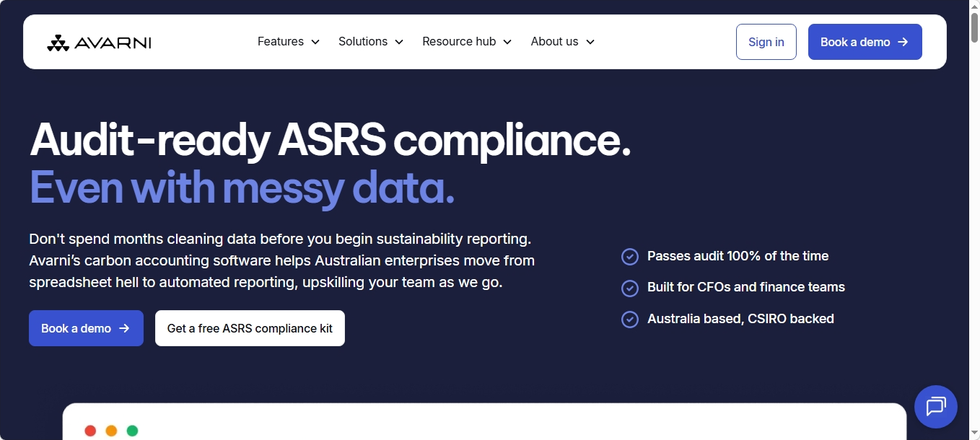This screenshot has width=980, height=440.
Task: Expand the About us chevron
Action: pos(590,42)
